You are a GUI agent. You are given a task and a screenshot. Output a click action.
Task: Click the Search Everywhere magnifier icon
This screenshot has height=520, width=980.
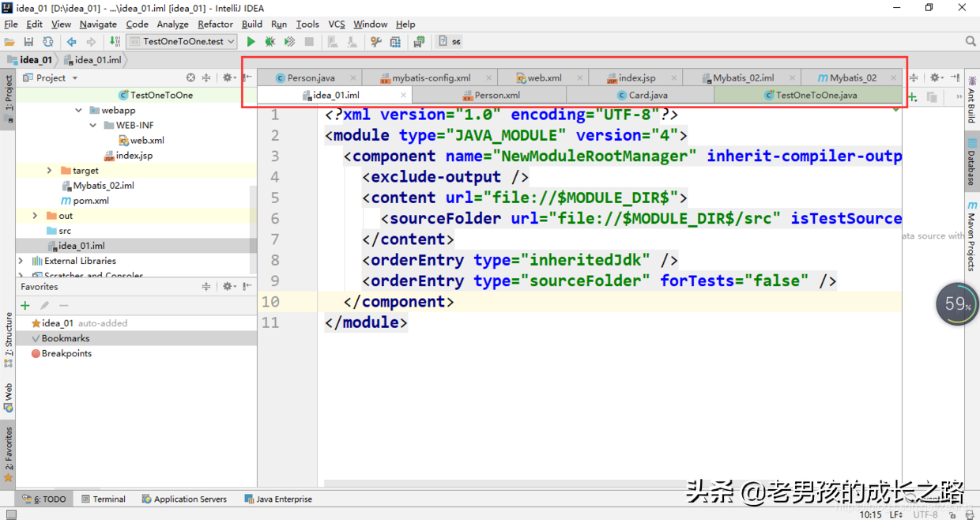tap(971, 41)
